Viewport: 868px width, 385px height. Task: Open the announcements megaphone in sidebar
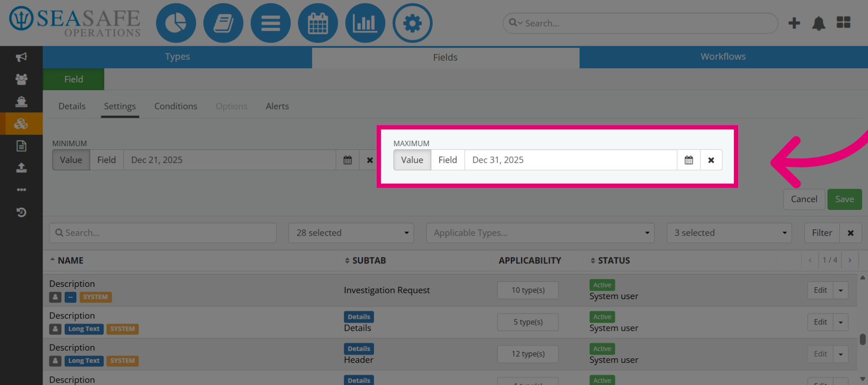tap(21, 57)
